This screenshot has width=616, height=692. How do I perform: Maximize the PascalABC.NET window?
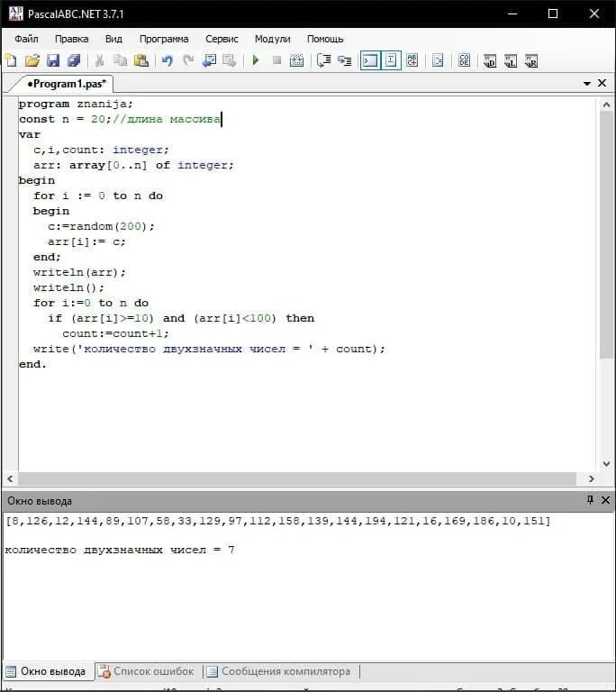coord(553,14)
